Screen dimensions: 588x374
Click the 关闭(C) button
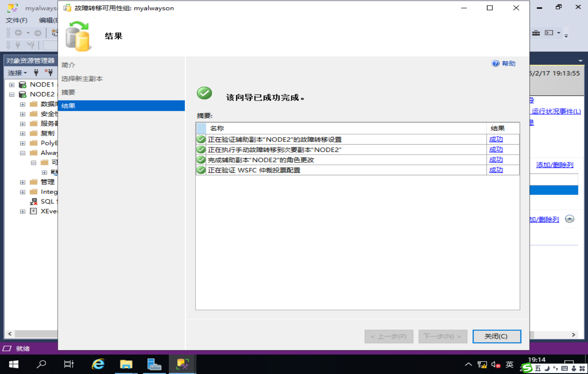pos(497,336)
